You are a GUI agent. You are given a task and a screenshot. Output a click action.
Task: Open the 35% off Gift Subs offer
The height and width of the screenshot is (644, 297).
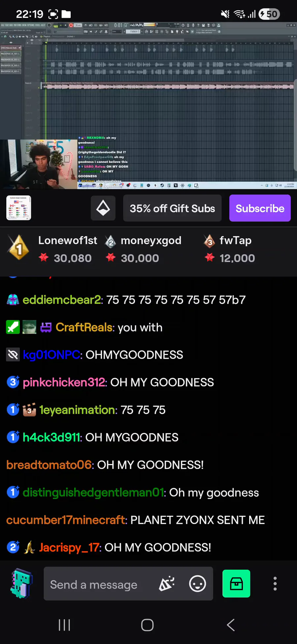click(172, 208)
